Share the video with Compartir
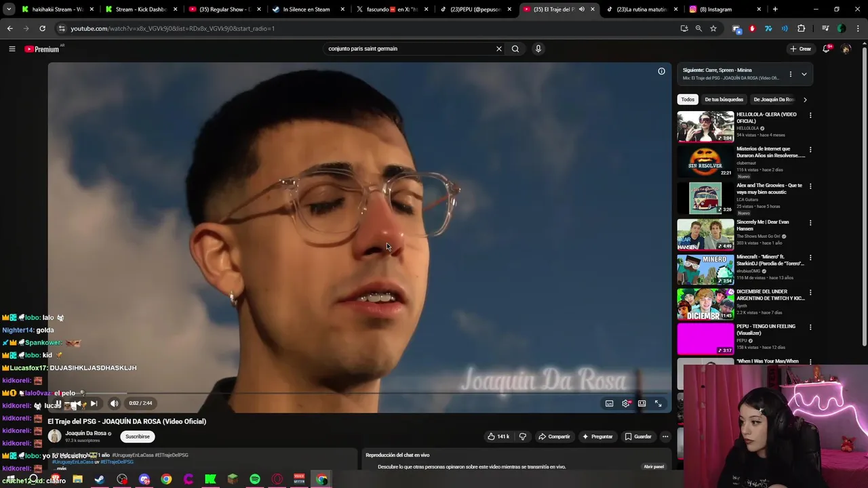 click(x=554, y=436)
